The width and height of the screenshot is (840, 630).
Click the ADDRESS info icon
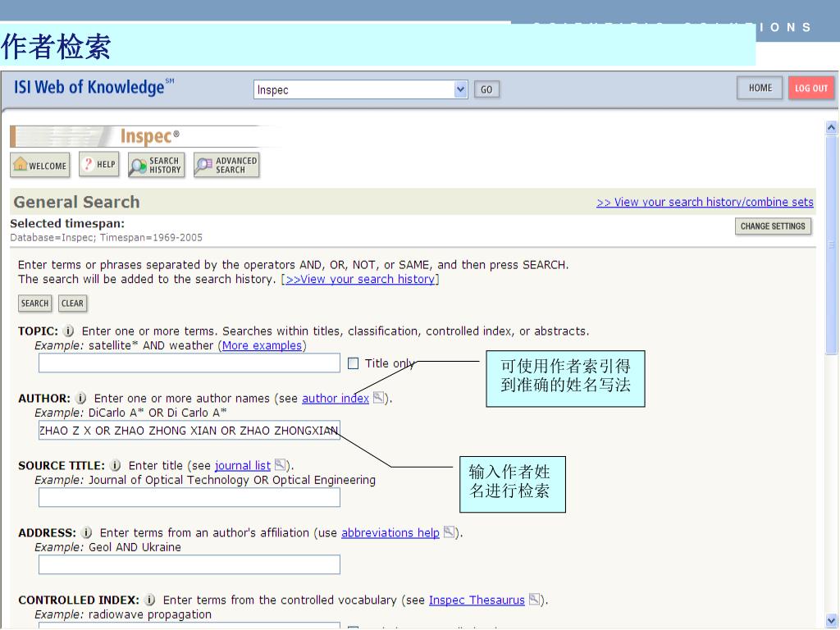click(86, 532)
